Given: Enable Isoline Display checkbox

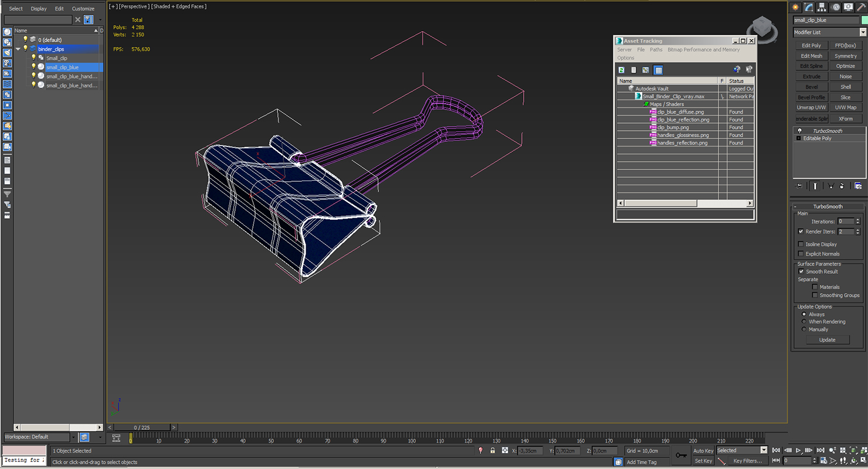Looking at the screenshot, I should pos(801,244).
